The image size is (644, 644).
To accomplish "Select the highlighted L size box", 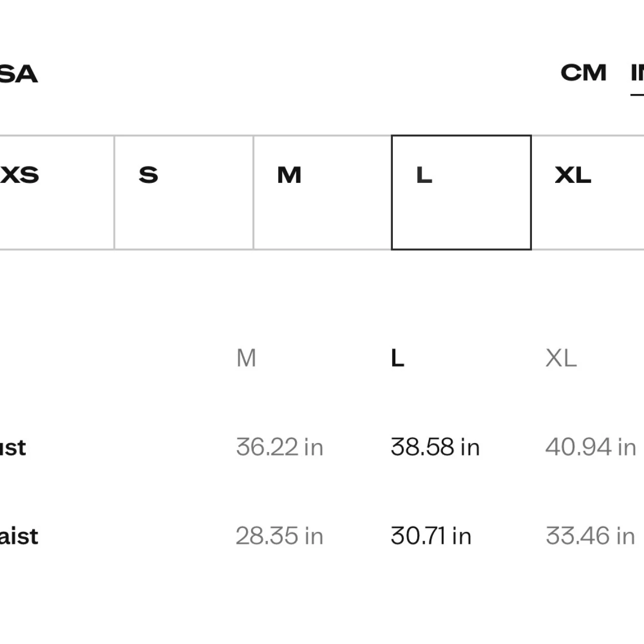I will coord(462,192).
